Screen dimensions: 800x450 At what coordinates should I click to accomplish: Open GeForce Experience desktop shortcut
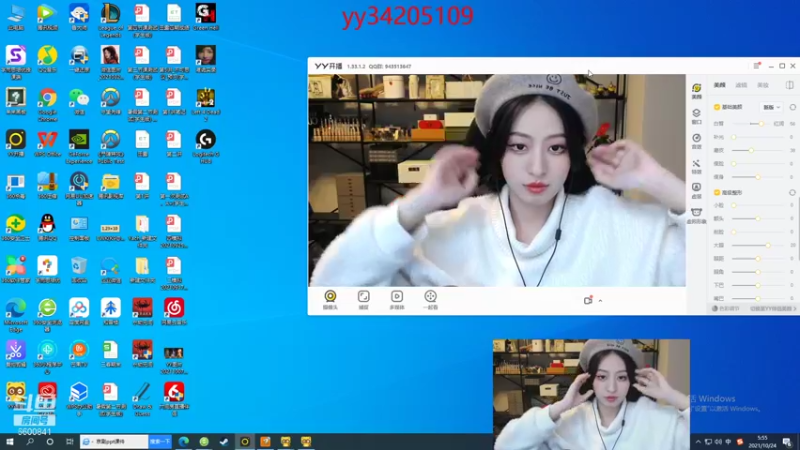79,146
